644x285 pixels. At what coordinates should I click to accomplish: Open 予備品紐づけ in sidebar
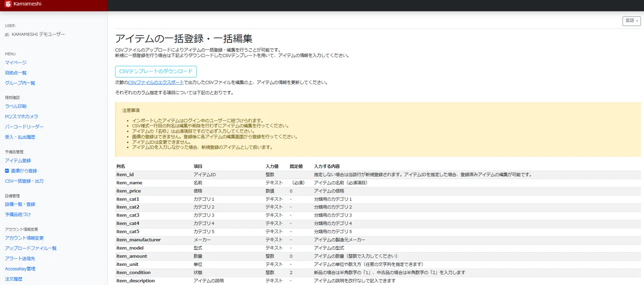click(18, 214)
